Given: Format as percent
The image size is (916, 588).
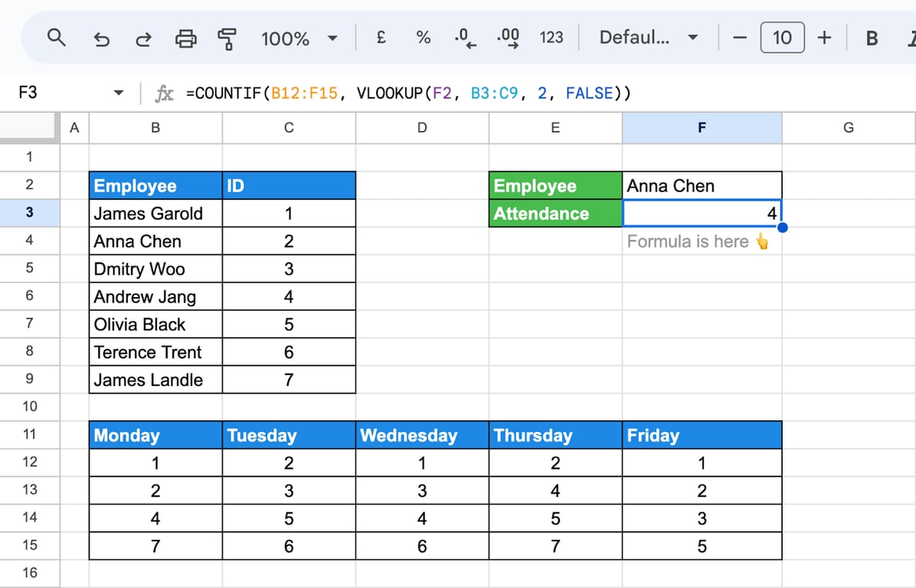Looking at the screenshot, I should click(x=423, y=38).
